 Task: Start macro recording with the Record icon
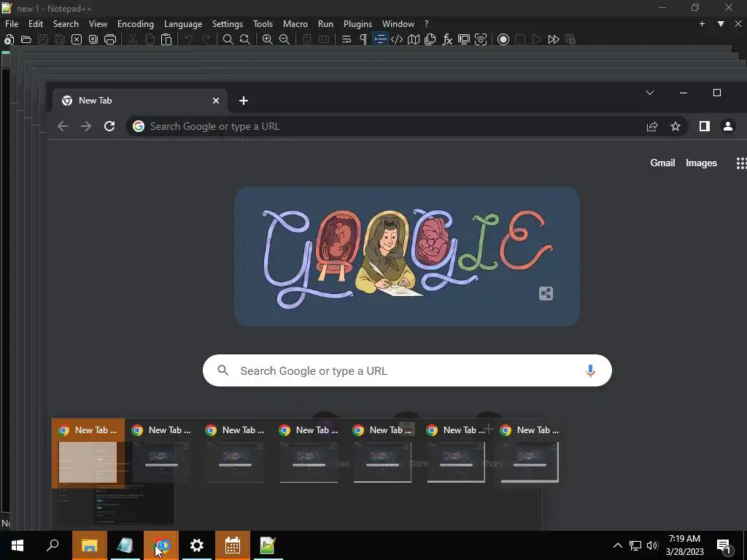(x=503, y=39)
